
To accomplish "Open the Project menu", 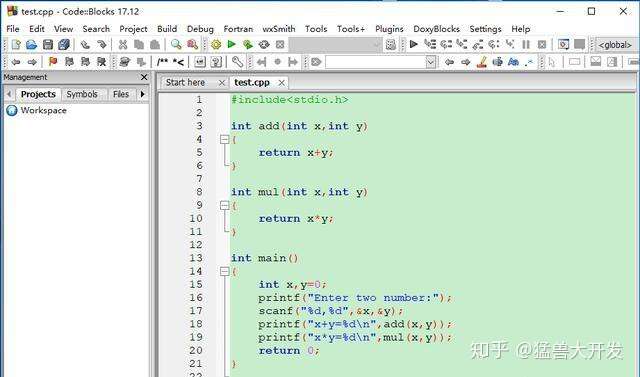I will point(133,29).
